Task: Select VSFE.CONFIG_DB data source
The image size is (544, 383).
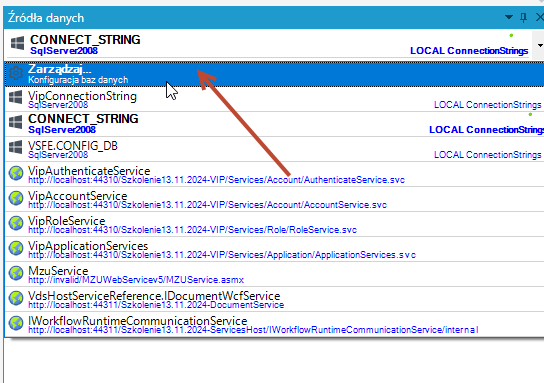Action: pyautogui.click(x=274, y=149)
